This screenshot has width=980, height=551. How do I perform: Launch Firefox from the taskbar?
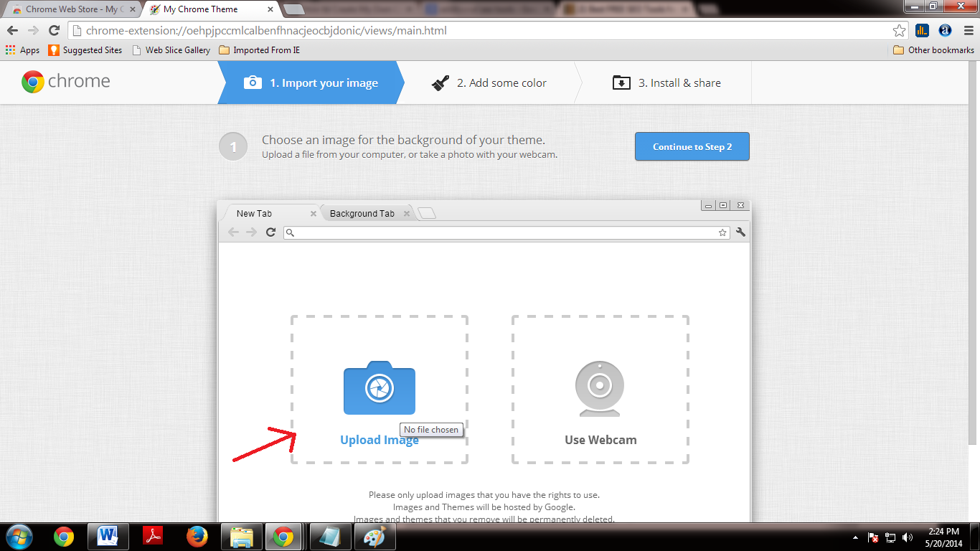pos(197,537)
